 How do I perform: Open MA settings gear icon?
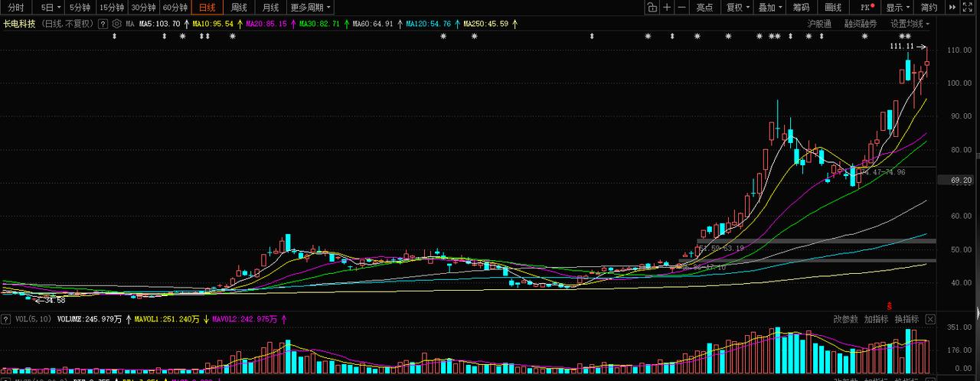point(117,24)
